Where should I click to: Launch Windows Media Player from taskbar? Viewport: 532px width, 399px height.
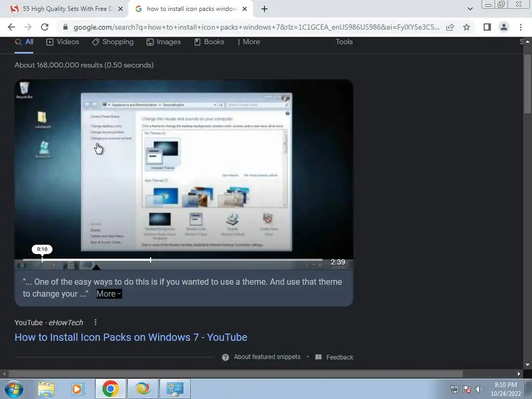click(x=78, y=389)
